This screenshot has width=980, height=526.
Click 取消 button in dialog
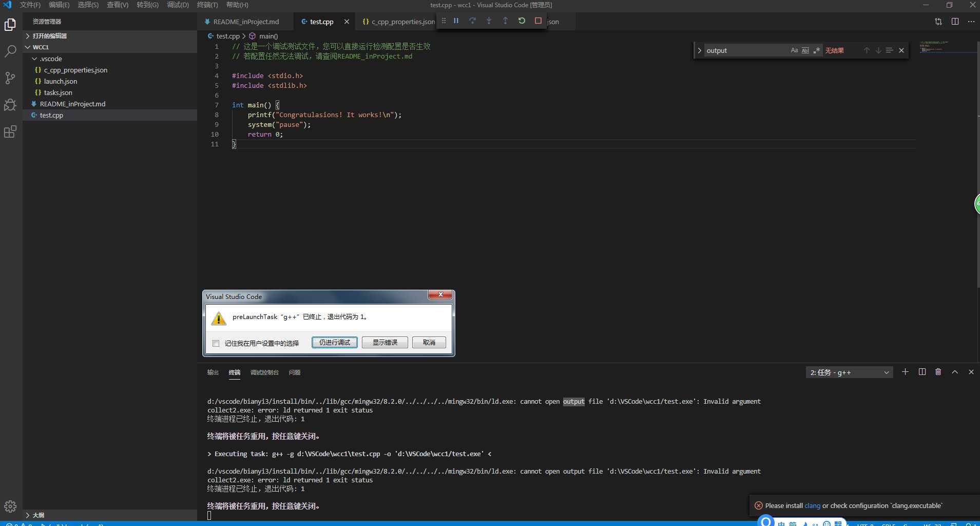(x=429, y=343)
